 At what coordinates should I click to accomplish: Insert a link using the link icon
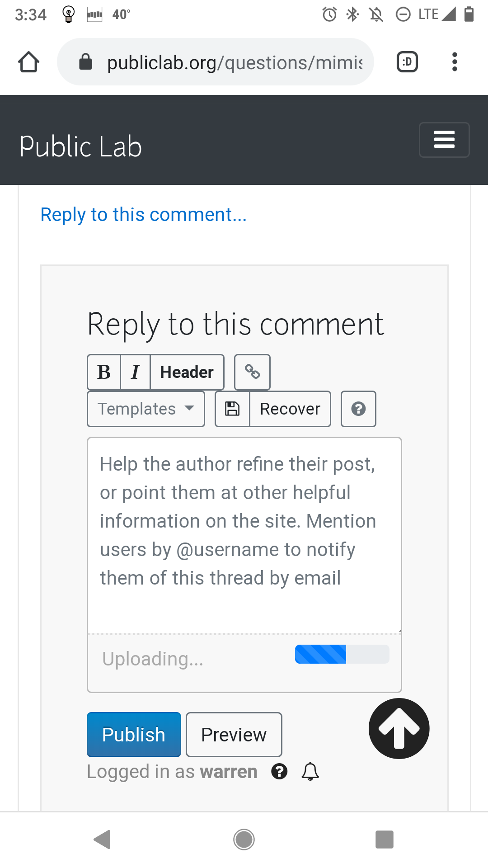[x=252, y=372]
